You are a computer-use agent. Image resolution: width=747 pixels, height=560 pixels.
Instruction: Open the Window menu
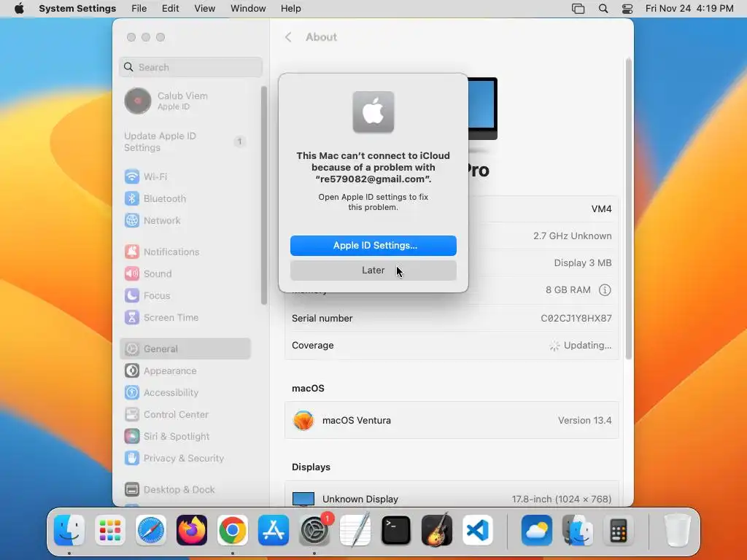pos(248,9)
